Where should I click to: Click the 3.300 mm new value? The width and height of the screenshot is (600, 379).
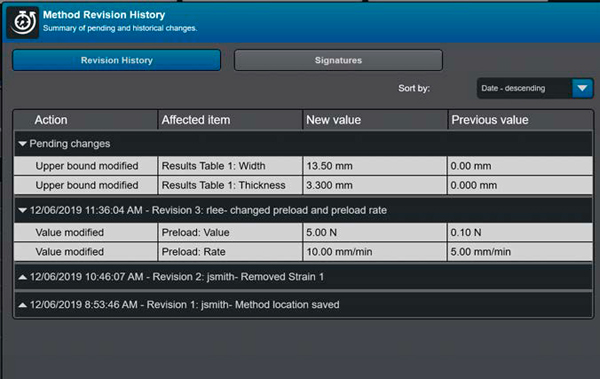(375, 185)
